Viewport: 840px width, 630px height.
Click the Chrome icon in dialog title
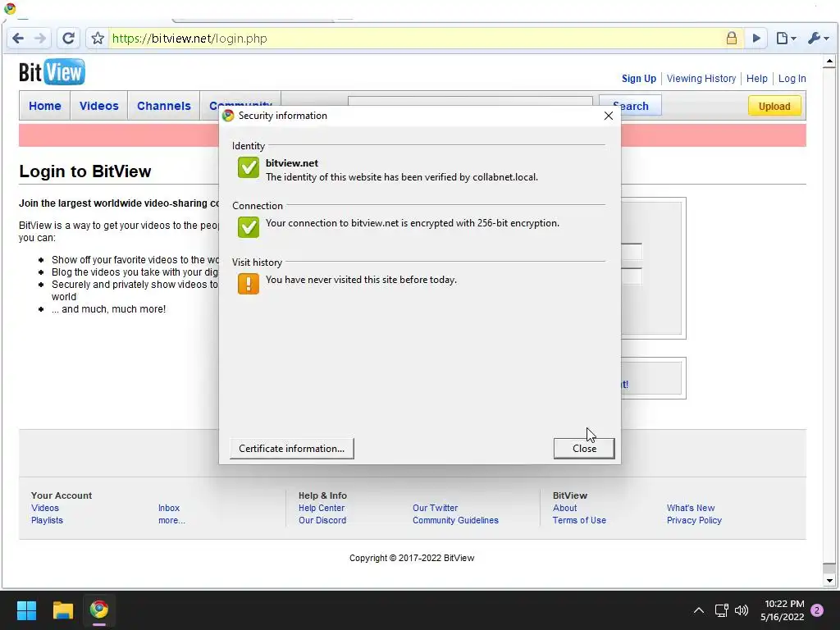(228, 116)
